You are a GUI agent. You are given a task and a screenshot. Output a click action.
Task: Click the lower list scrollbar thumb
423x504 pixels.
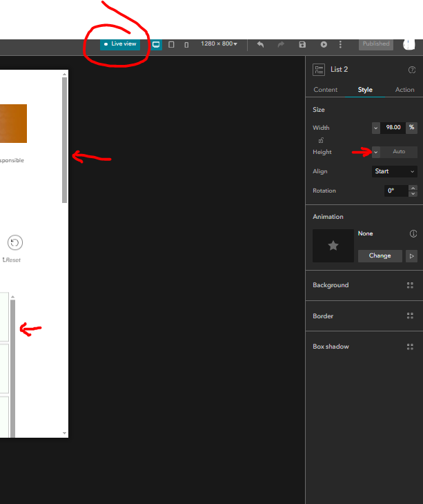click(13, 369)
